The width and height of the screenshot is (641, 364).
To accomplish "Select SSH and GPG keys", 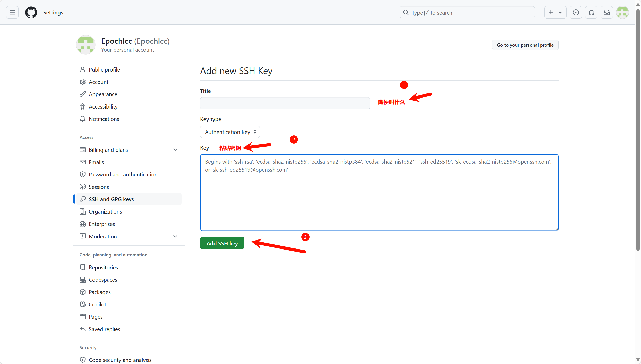I will (x=129, y=199).
